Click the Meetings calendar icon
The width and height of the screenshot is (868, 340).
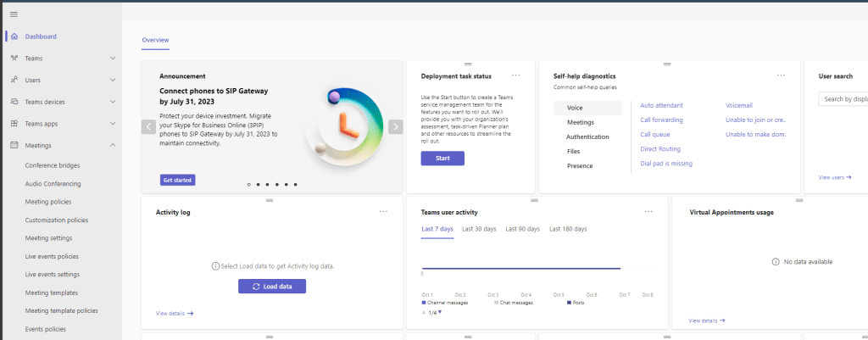tap(14, 145)
